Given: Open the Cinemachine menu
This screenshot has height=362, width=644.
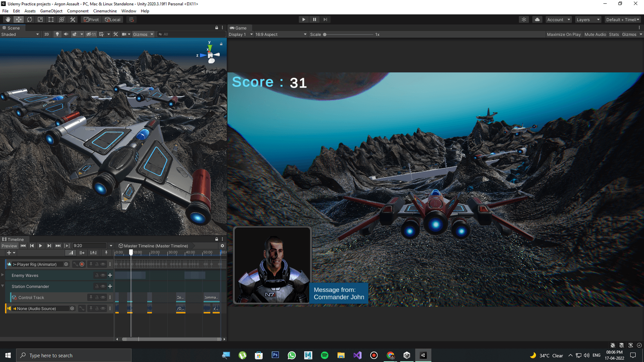Looking at the screenshot, I should click(105, 11).
